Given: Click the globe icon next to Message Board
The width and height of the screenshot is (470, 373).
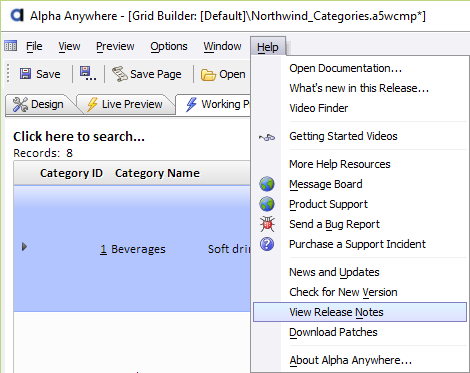Looking at the screenshot, I should 267,184.
